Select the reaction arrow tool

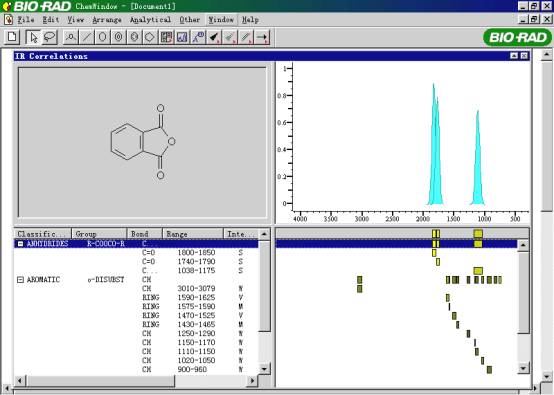[x=262, y=37]
